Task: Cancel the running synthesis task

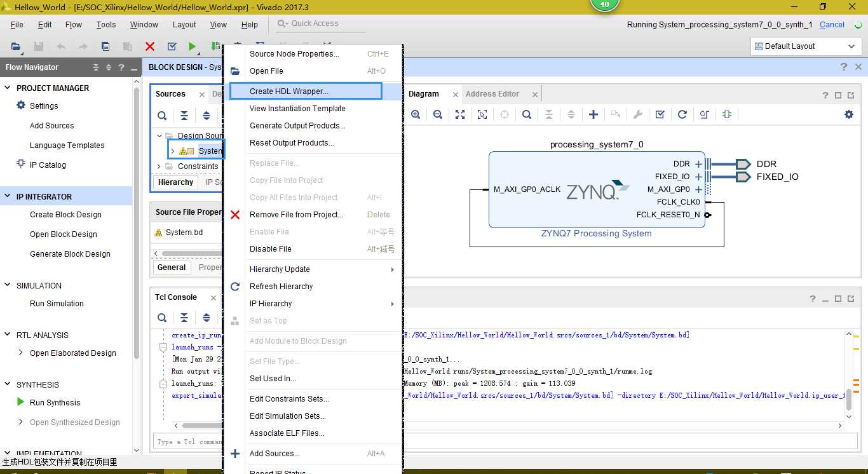Action: (832, 25)
